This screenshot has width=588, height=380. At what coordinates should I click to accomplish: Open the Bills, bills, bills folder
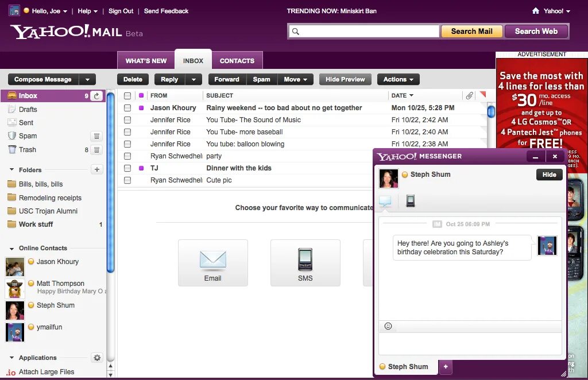[x=41, y=184]
